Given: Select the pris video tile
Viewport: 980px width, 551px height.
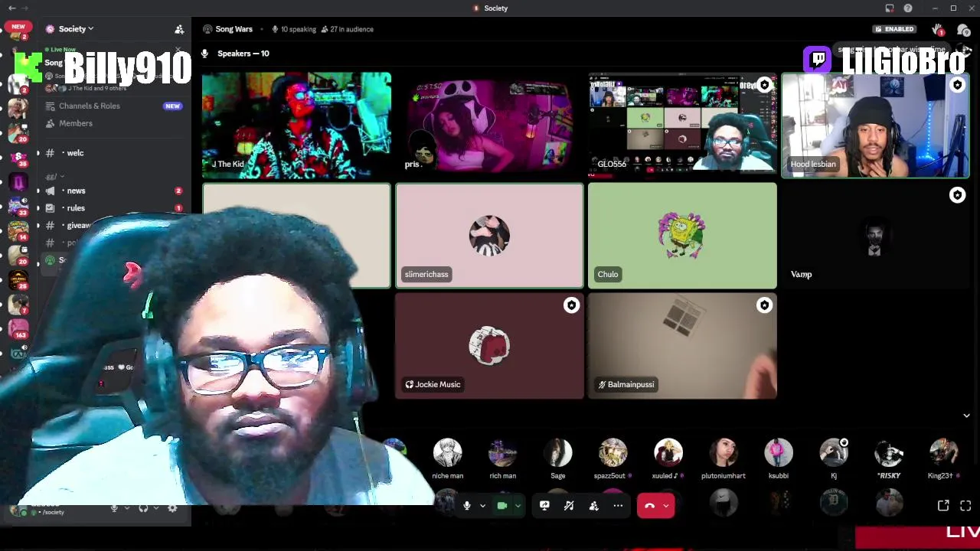Looking at the screenshot, I should pos(489,126).
